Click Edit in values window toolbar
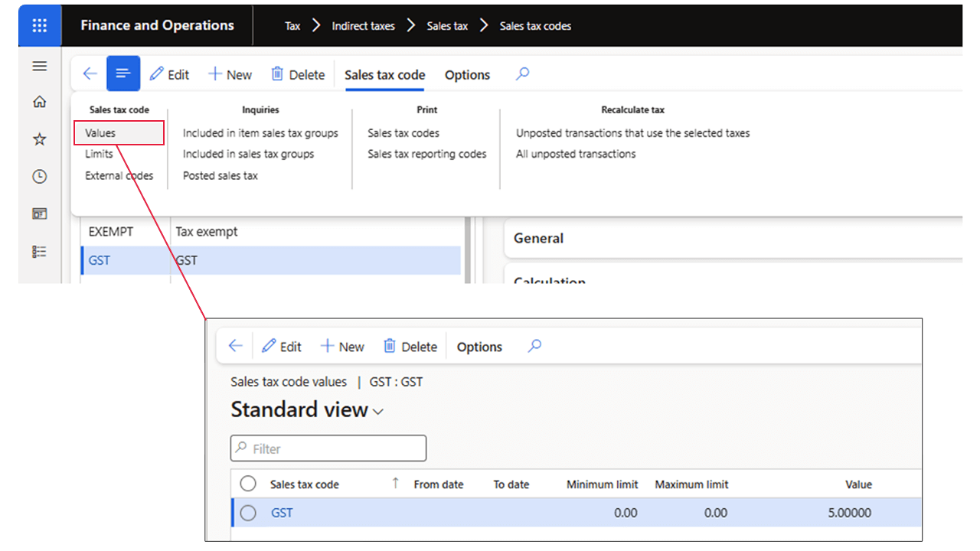Screen dimensions: 980x551 282,347
